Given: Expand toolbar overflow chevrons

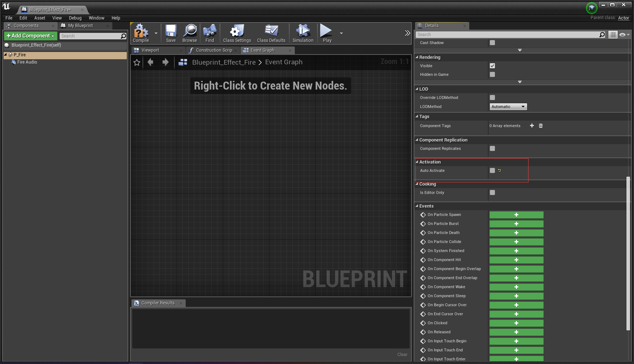Looking at the screenshot, I should pyautogui.click(x=407, y=33).
